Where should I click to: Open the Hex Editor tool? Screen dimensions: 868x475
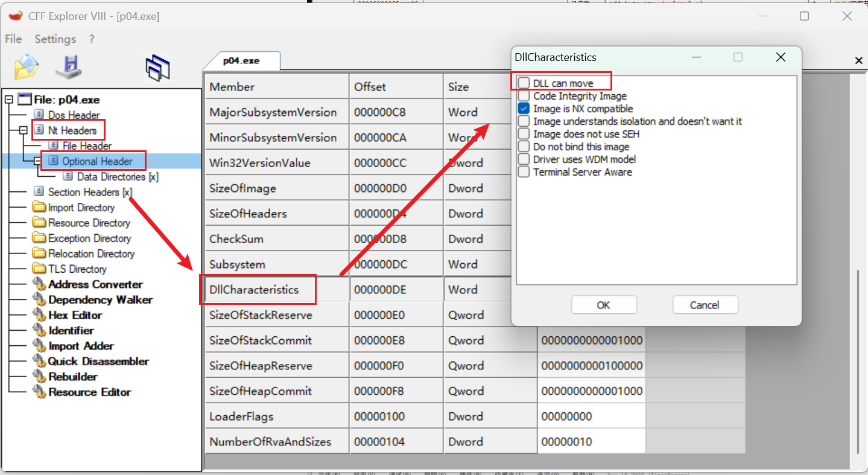(x=75, y=315)
